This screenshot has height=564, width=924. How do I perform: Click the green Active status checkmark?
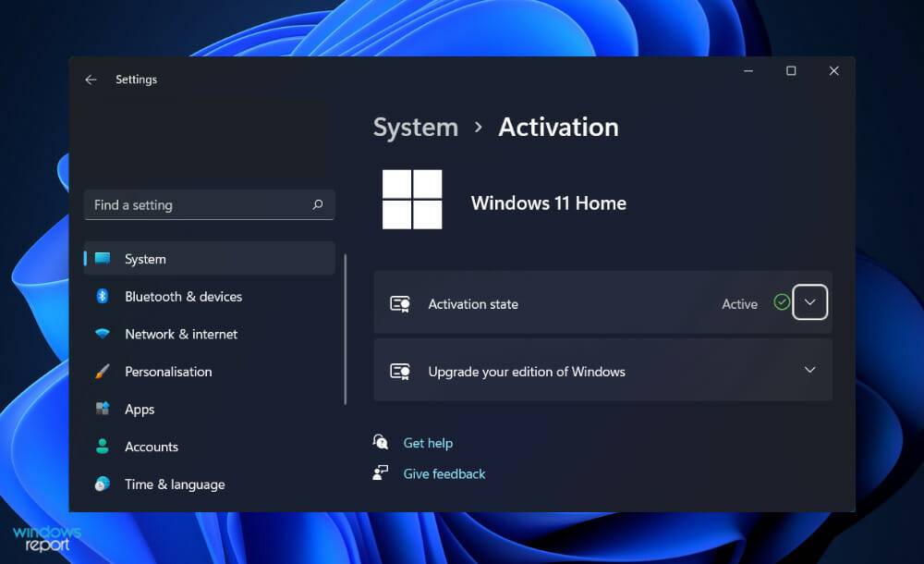[781, 302]
